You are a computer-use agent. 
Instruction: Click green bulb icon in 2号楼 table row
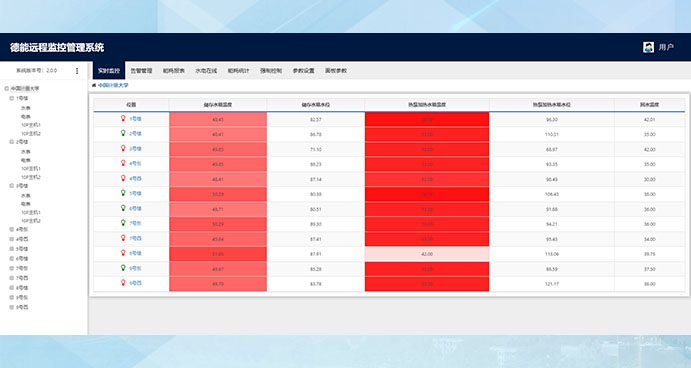(x=123, y=134)
